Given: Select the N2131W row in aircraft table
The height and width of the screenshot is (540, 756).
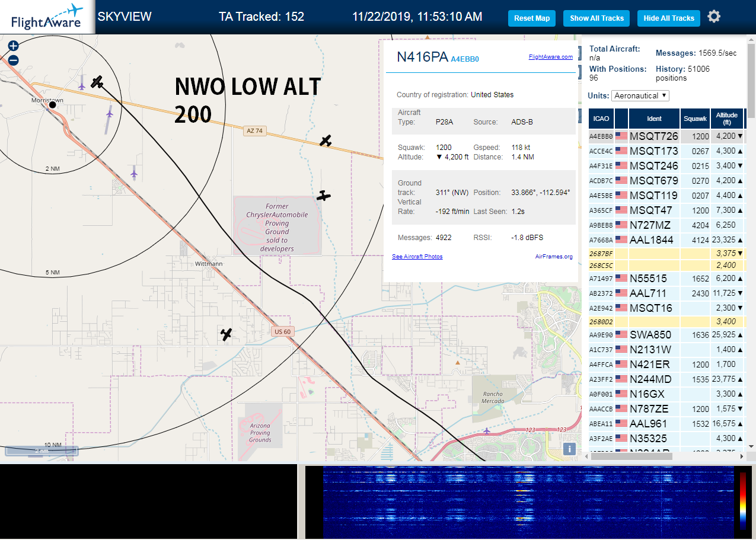Looking at the screenshot, I should point(666,350).
